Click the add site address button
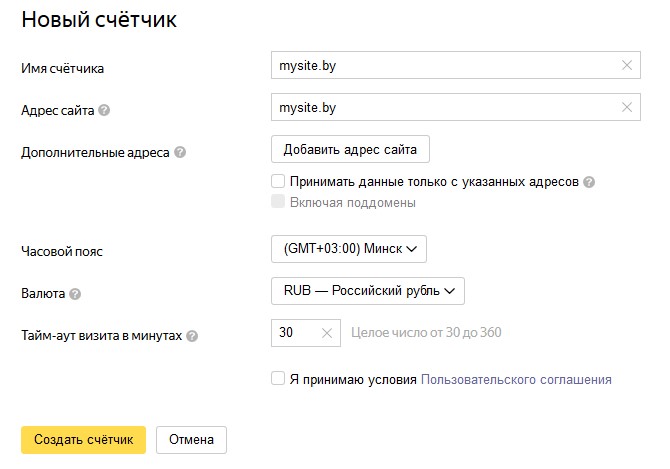670x469 pixels. [x=350, y=149]
